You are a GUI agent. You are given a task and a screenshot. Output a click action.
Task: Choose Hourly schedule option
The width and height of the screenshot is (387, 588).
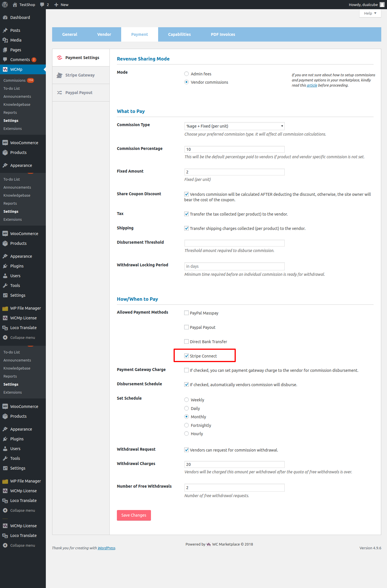186,434
